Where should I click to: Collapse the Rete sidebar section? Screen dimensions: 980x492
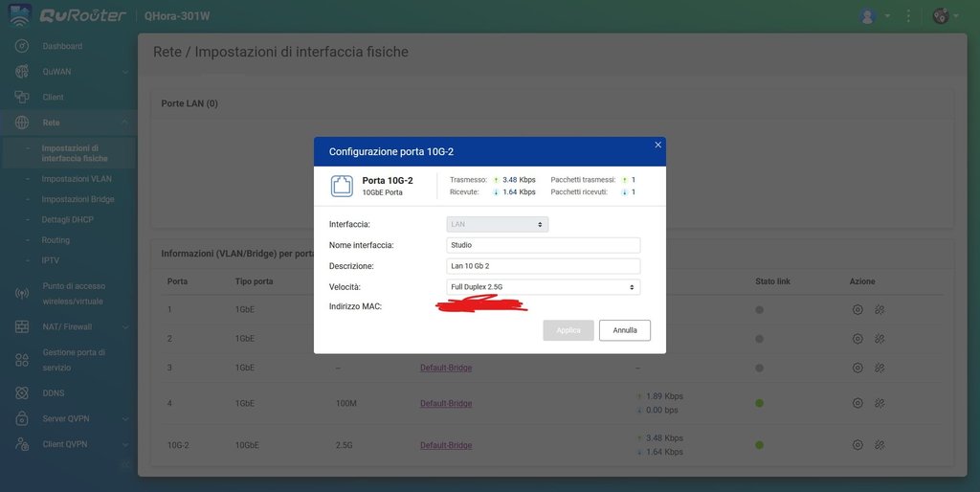click(x=124, y=123)
